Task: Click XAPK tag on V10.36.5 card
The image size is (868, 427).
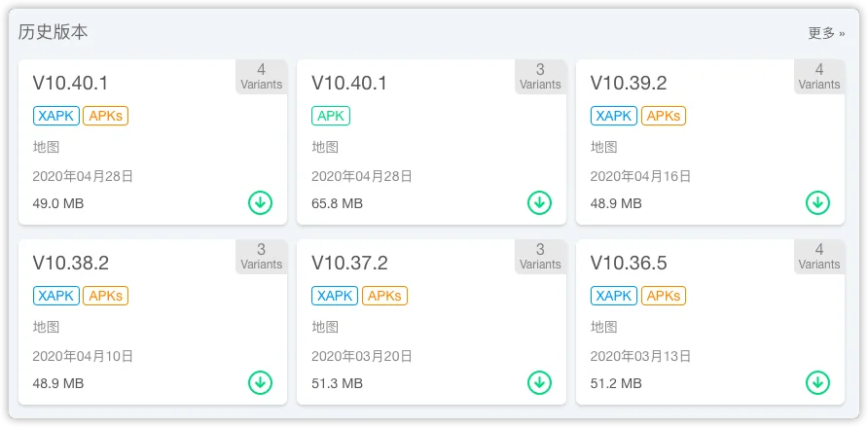Action: tap(614, 296)
